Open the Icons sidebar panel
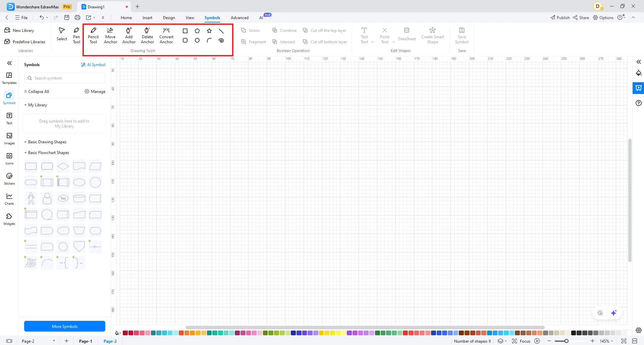Viewport: 644px width, 345px height. [9, 159]
